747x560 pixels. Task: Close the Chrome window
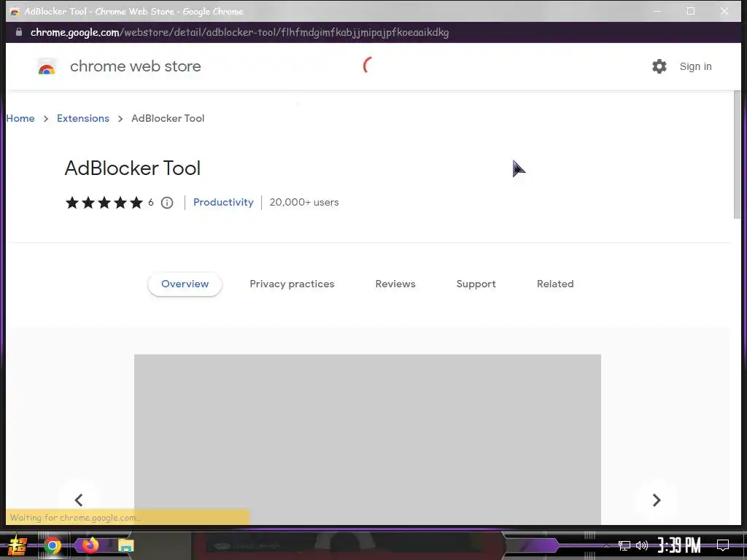tap(724, 11)
